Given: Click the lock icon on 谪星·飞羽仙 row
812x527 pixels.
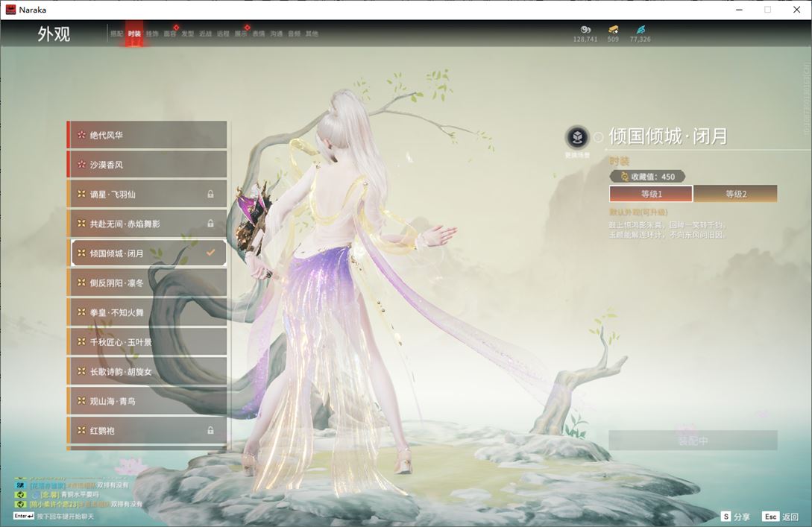Looking at the screenshot, I should coord(210,194).
